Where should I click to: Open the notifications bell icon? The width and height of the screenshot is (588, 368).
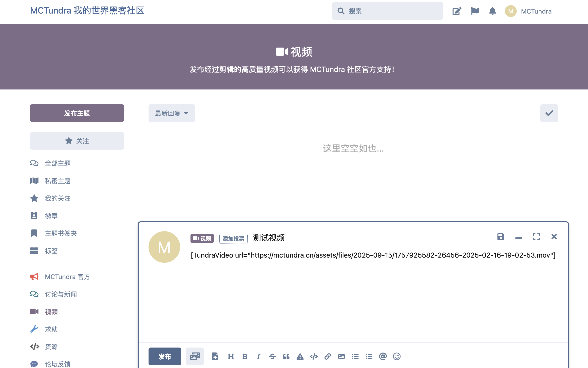(x=492, y=11)
